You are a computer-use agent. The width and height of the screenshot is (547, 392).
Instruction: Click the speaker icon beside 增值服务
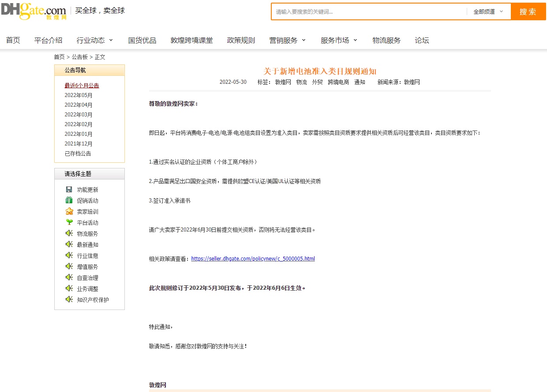pyautogui.click(x=69, y=267)
